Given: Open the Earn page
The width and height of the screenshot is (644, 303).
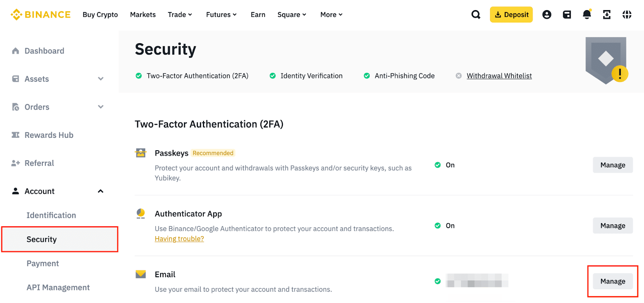Looking at the screenshot, I should 258,15.
